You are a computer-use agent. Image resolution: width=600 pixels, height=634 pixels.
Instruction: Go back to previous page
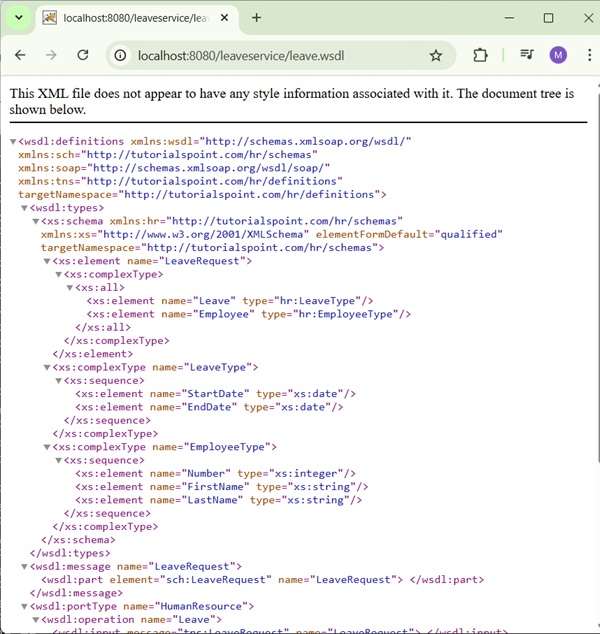[x=20, y=55]
